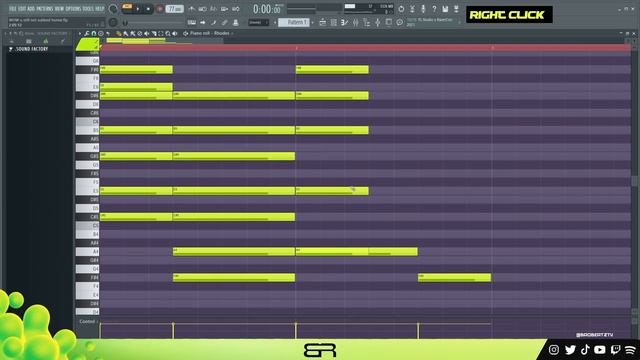Toggle the recording countdown
The height and width of the screenshot is (360, 640).
(213, 9)
